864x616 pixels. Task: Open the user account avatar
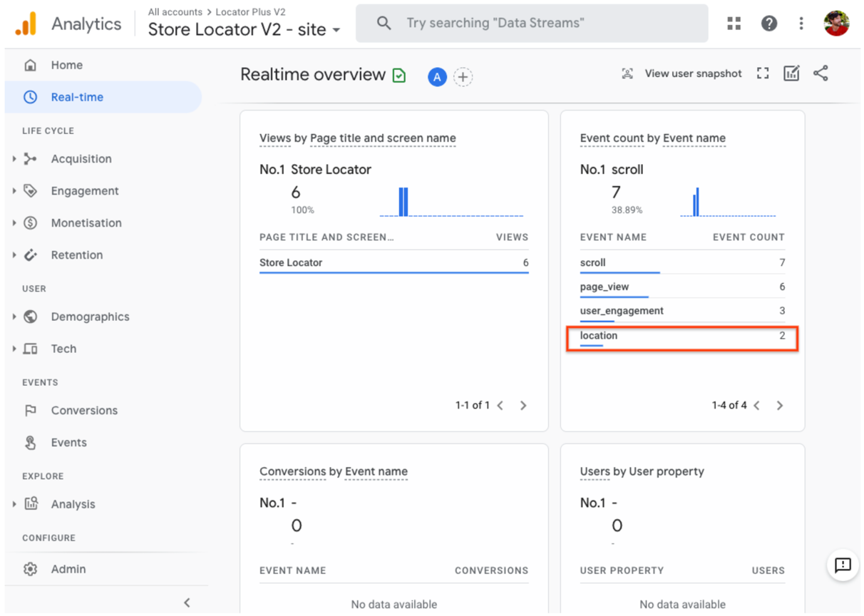[836, 24]
